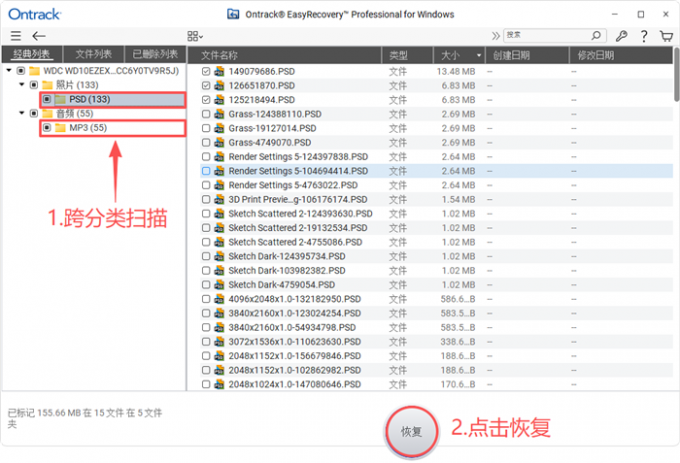Toggle checkbox for 音频 (55) folder
Image resolution: width=680 pixels, height=463 pixels.
(x=34, y=114)
